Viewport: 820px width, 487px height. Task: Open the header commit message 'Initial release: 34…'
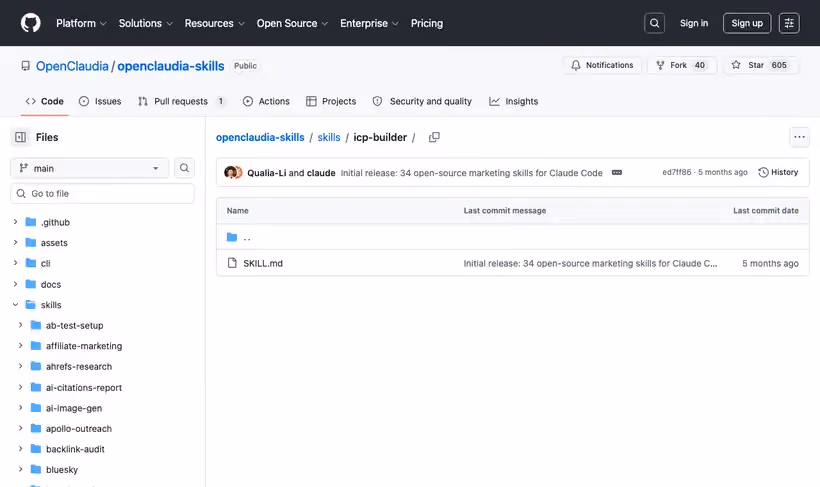coord(471,173)
